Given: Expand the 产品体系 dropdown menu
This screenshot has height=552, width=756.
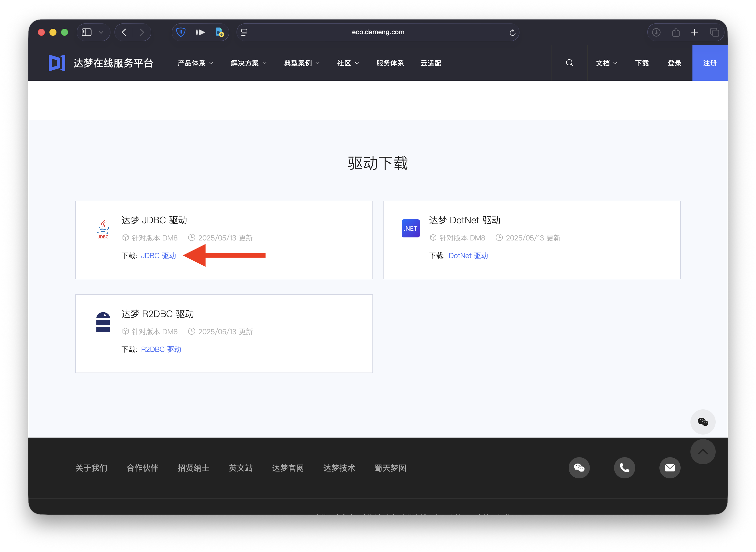Looking at the screenshot, I should [x=195, y=63].
